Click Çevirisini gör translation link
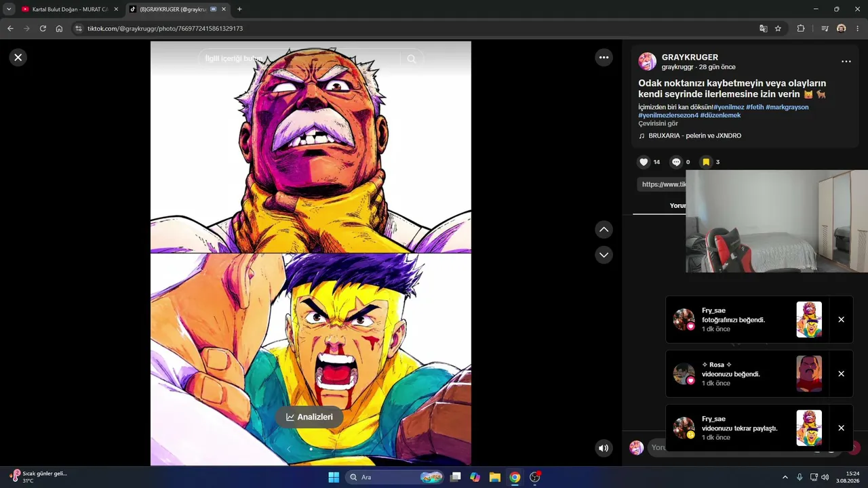This screenshot has height=488, width=868. coord(658,123)
